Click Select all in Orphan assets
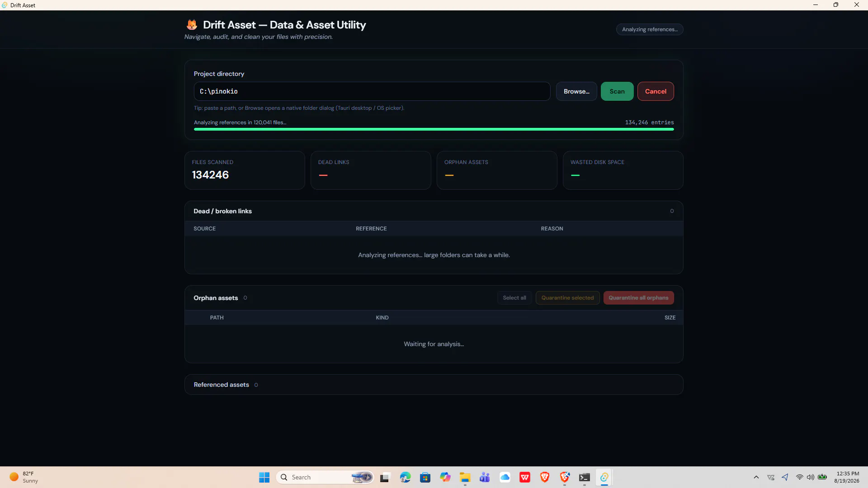868x488 pixels. coord(514,298)
